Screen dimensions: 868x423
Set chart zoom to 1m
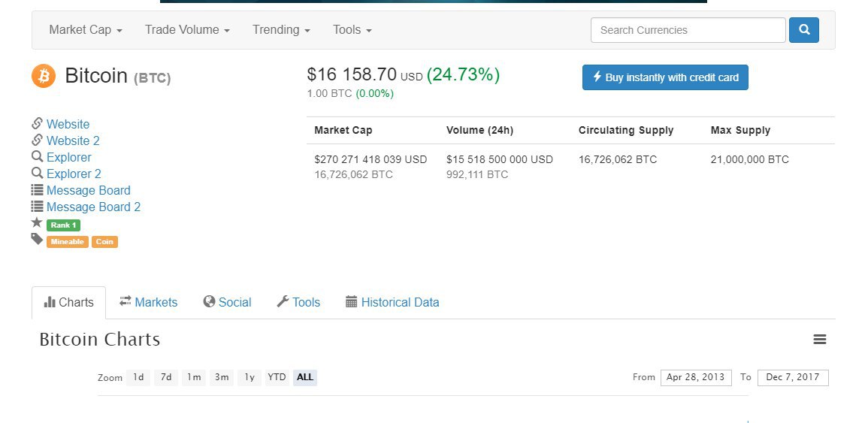click(194, 378)
